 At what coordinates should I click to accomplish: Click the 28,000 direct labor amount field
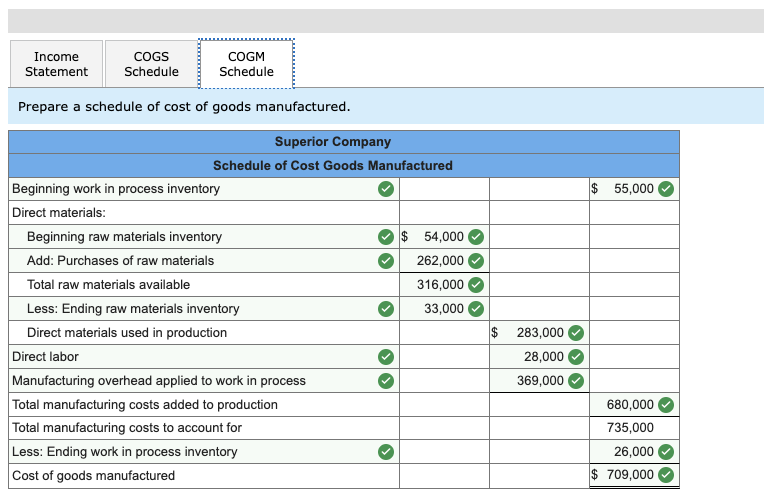(539, 357)
